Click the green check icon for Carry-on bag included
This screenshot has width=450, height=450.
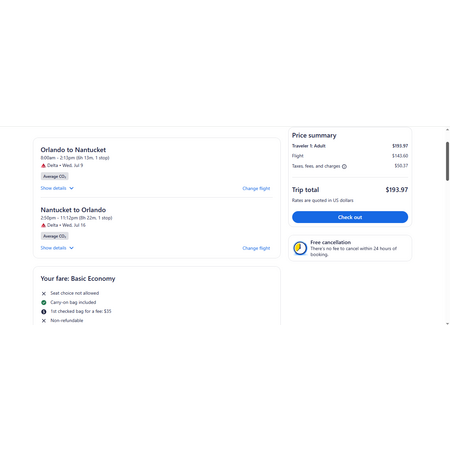tap(44, 303)
